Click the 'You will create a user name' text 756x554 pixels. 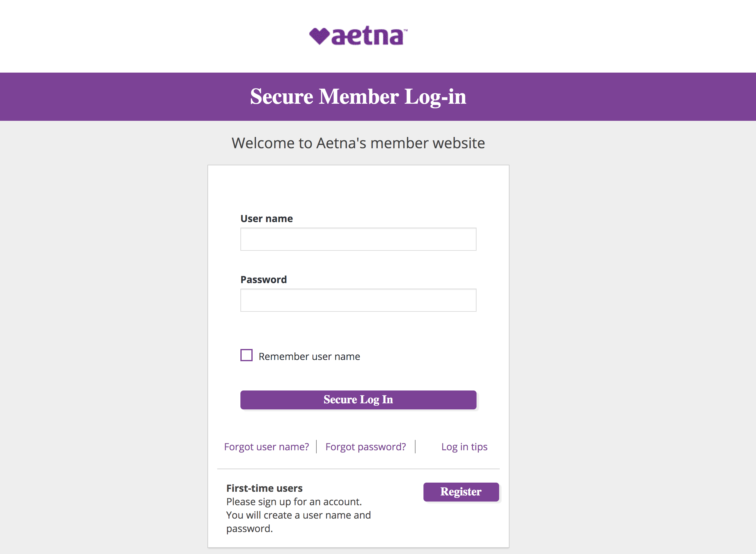click(298, 515)
